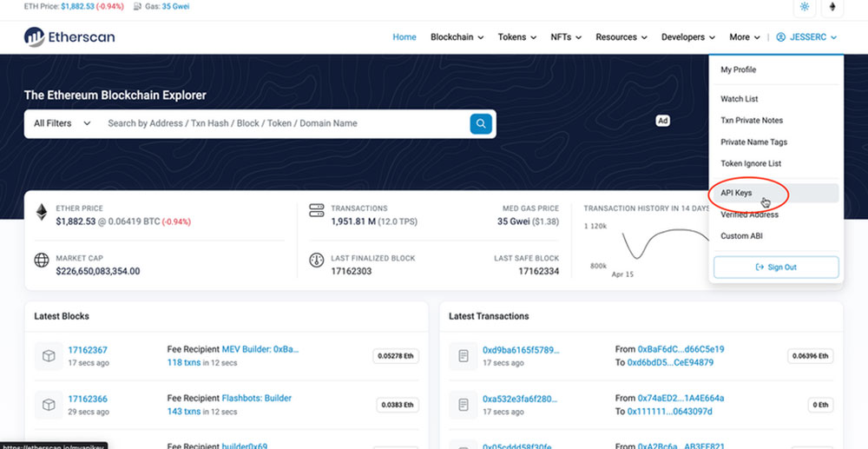Open the More menu dropdown
Screen dimensions: 868x449
(x=745, y=37)
